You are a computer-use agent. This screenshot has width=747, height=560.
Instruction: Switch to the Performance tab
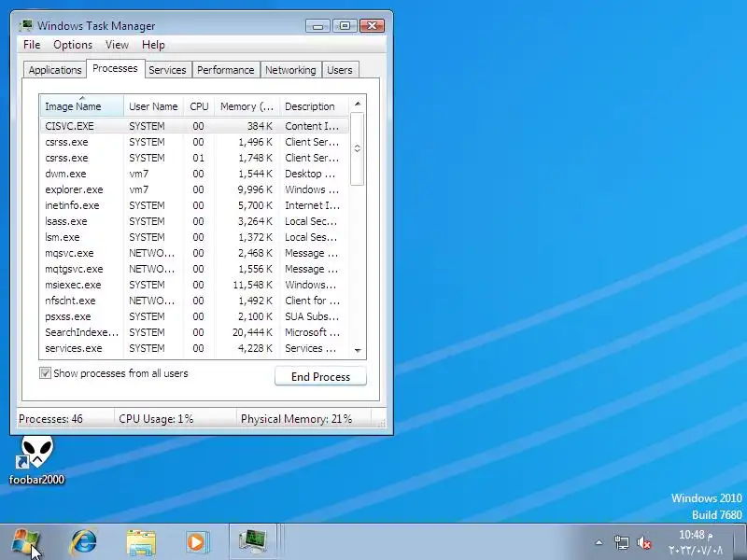(225, 70)
